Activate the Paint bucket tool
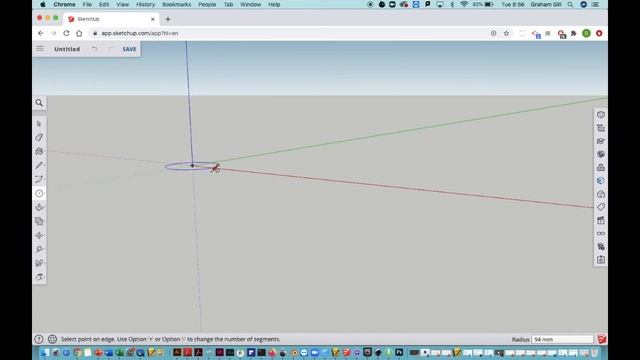The image size is (640, 360). (x=39, y=151)
